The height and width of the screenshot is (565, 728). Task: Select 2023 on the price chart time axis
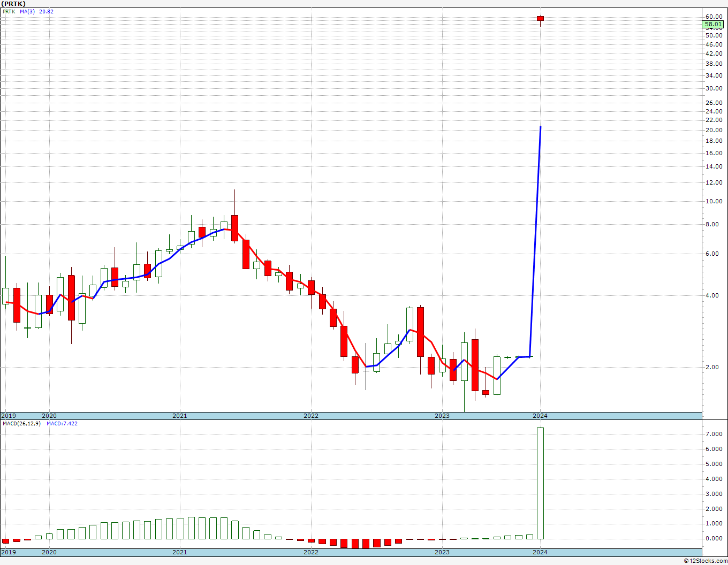(x=442, y=416)
